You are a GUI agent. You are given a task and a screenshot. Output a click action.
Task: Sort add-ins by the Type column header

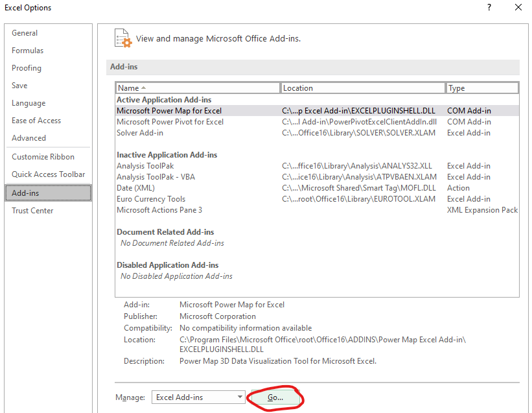point(482,88)
